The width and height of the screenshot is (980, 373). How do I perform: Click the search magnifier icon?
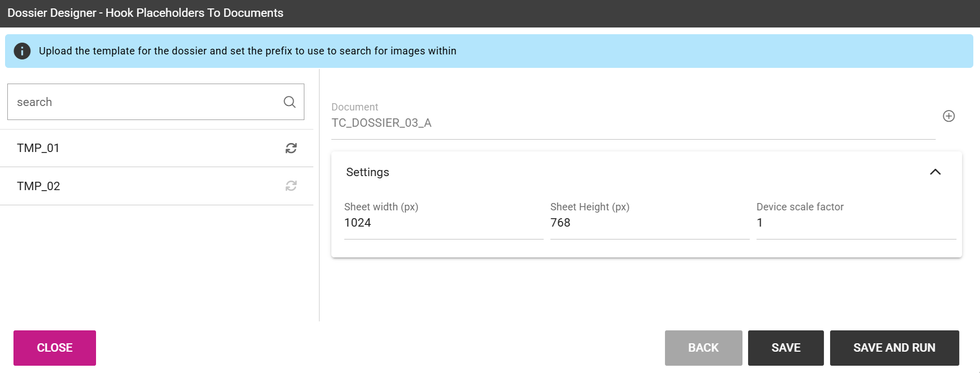pos(289,102)
